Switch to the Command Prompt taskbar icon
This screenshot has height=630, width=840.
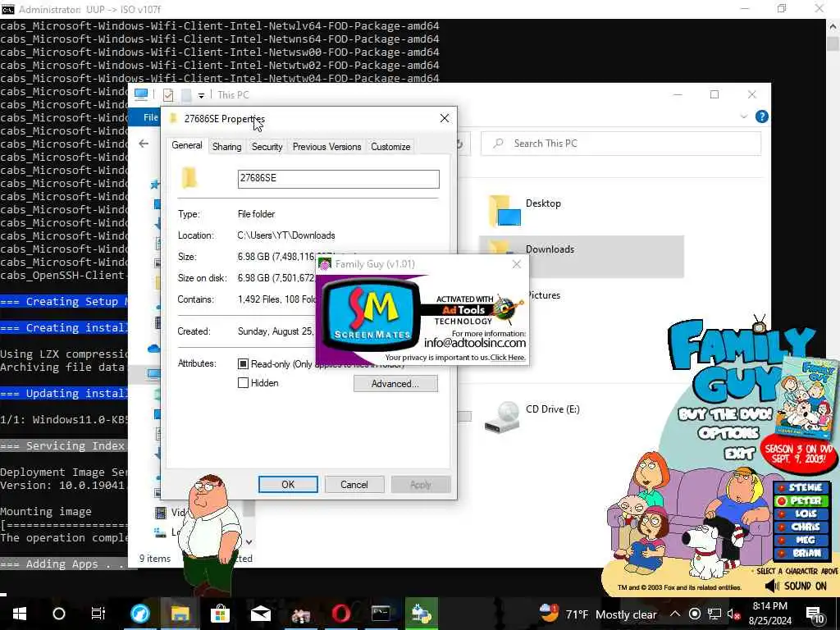tap(381, 614)
